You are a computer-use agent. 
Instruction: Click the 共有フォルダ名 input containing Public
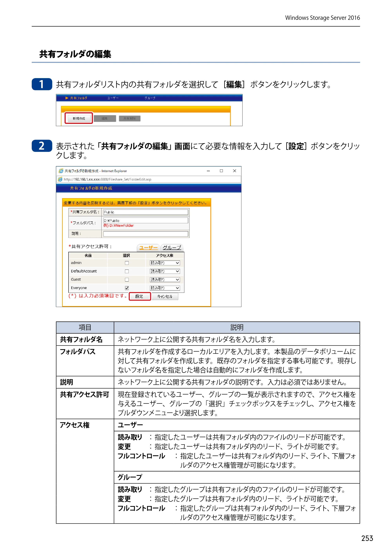(x=146, y=212)
